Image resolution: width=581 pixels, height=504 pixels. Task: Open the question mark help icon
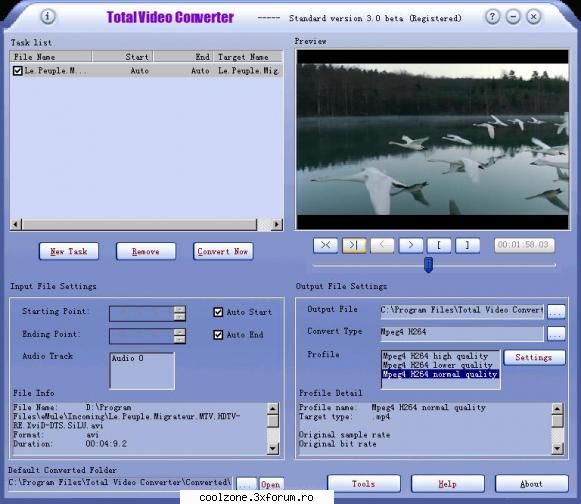point(492,17)
